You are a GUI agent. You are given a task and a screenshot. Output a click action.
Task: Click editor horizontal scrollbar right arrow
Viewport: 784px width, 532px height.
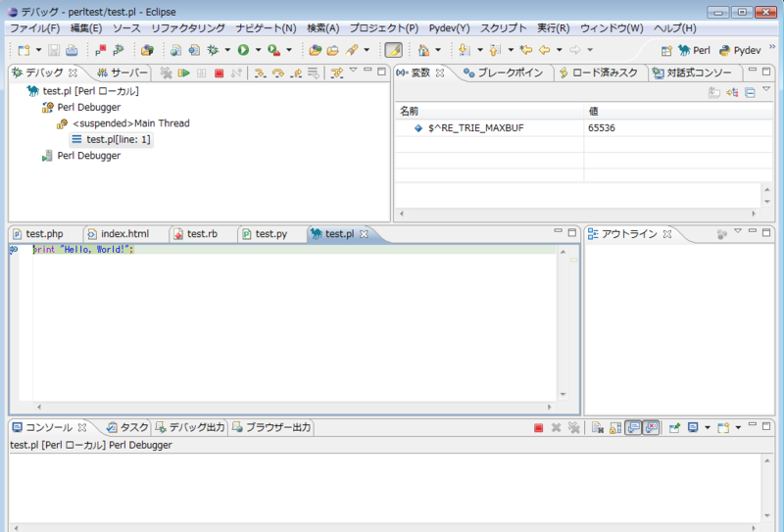(x=549, y=407)
